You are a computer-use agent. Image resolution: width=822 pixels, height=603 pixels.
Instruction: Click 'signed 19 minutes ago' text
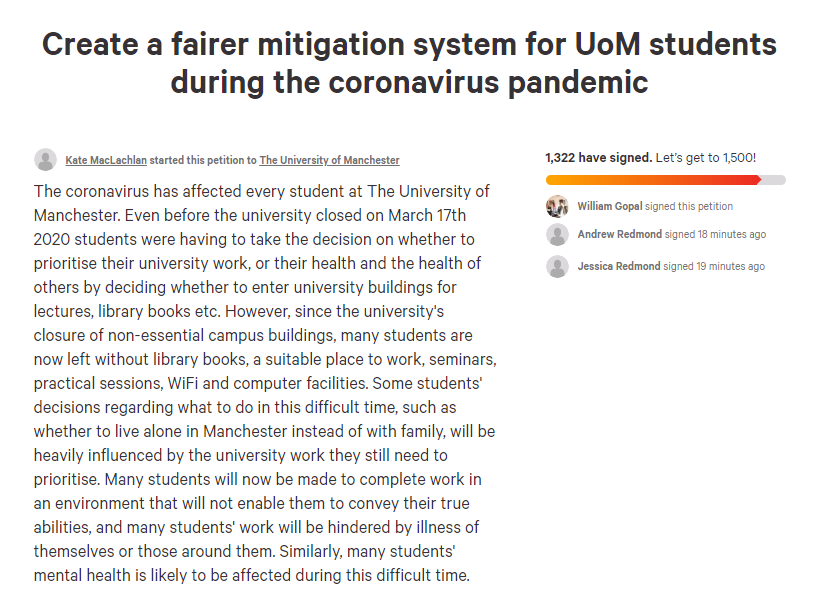pos(714,266)
